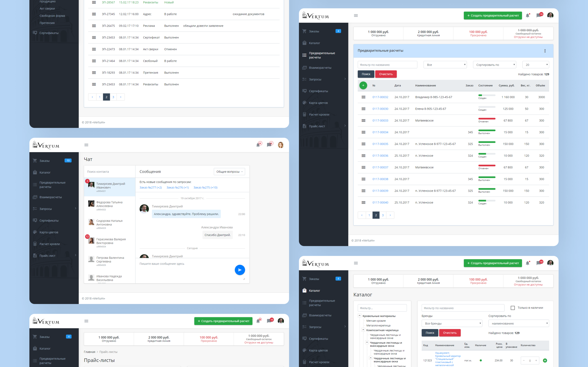The height and width of the screenshot is (367, 588).
Task: Click the notification bell in the chat window header
Action: (258, 145)
